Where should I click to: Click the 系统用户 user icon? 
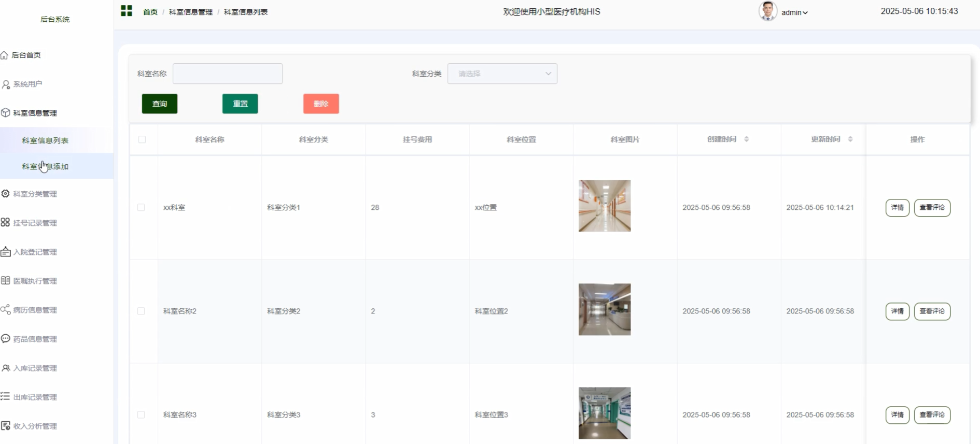coord(6,84)
